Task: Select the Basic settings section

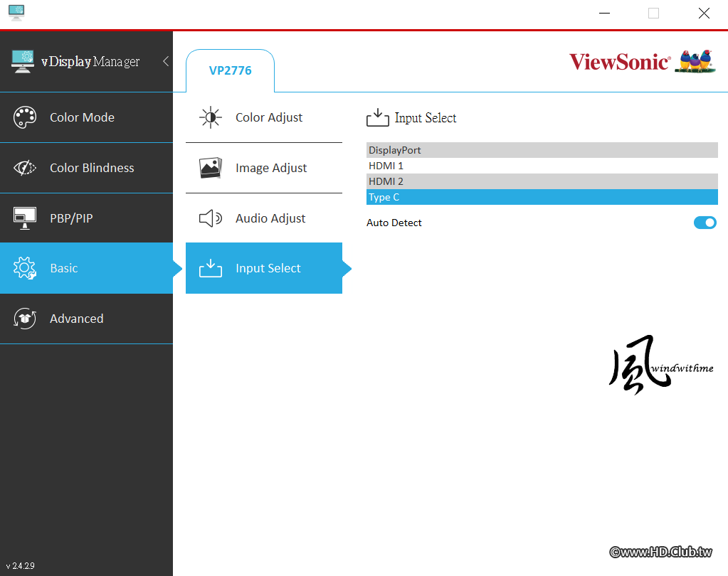Action: [86, 268]
